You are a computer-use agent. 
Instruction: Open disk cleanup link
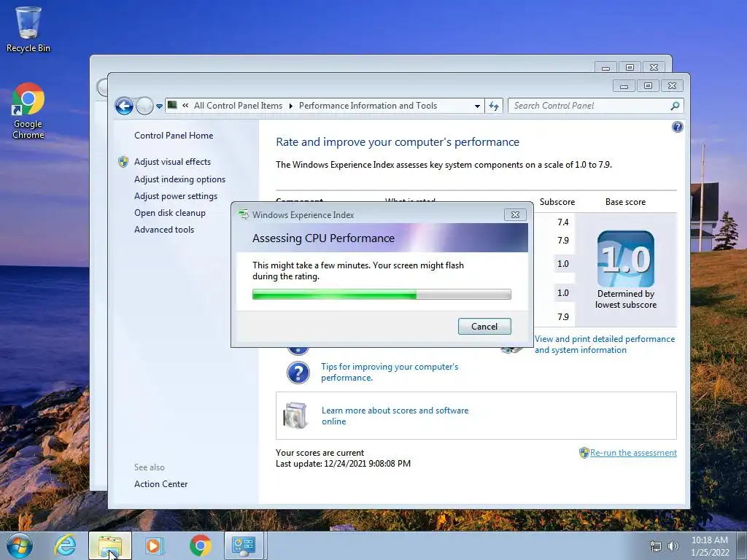click(x=169, y=213)
